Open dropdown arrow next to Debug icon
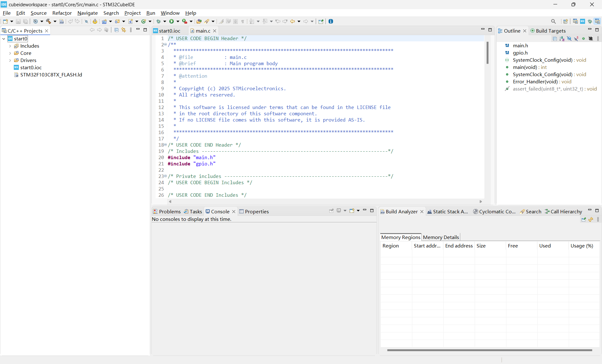 tap(165, 21)
